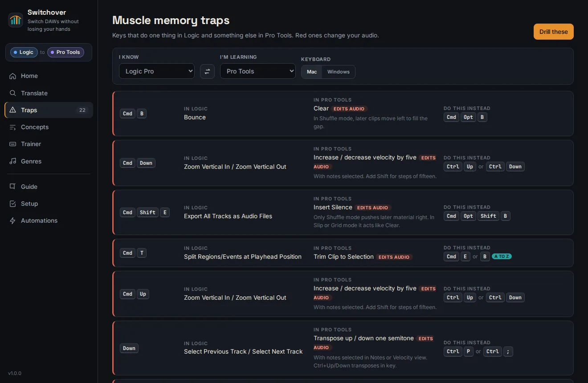Open Automations page
The width and height of the screenshot is (588, 383).
pos(49,220)
